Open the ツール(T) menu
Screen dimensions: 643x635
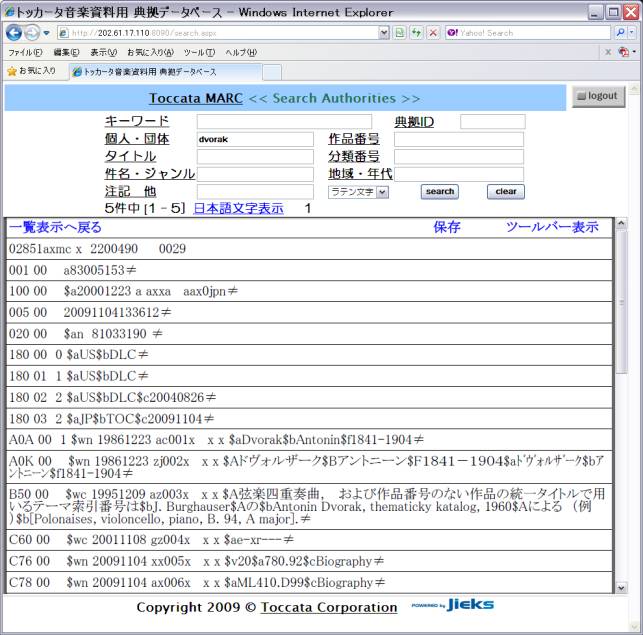click(199, 53)
